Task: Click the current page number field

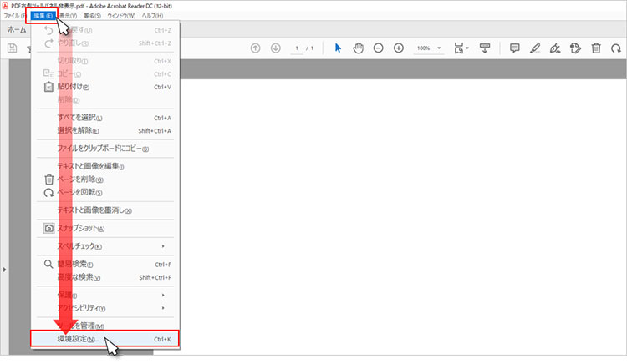Action: pos(298,48)
